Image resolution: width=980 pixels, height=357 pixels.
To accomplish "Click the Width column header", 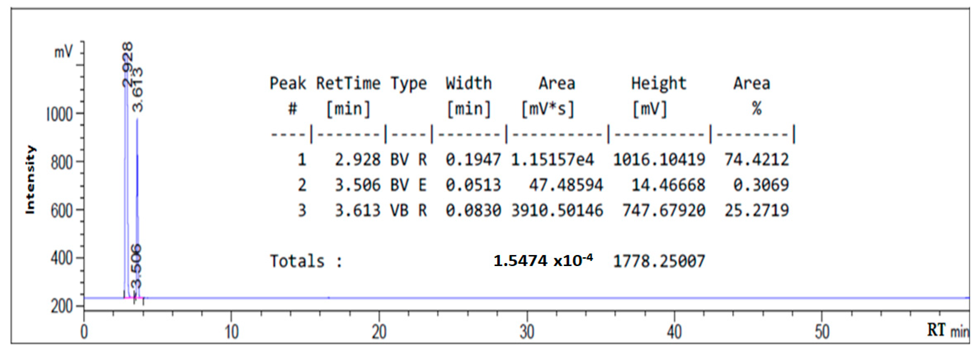I will point(469,83).
